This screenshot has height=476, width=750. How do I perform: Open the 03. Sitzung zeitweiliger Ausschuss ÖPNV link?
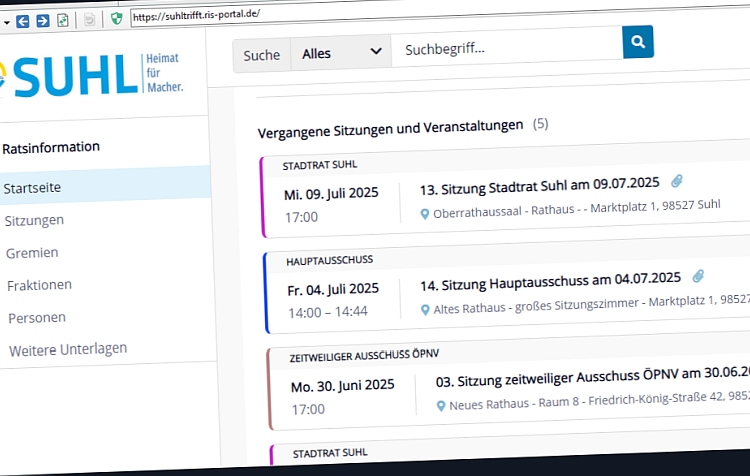tap(593, 377)
